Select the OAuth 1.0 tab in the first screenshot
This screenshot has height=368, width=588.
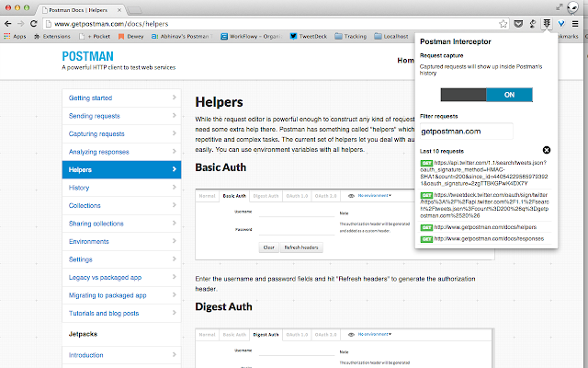297,196
